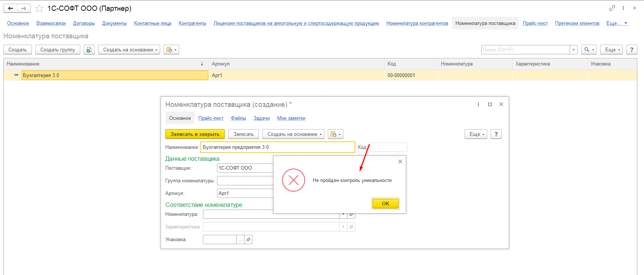
Task: Expand the Еще... navigation links overflow
Action: tap(617, 23)
